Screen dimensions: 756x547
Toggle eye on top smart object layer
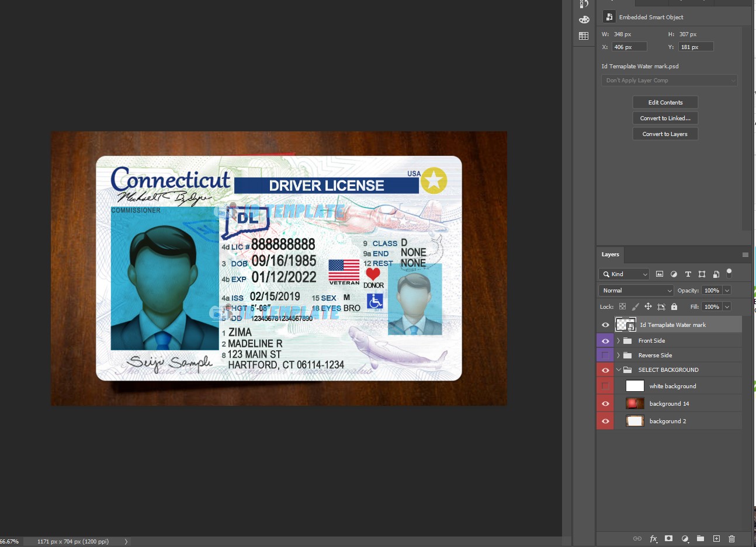[x=605, y=325]
